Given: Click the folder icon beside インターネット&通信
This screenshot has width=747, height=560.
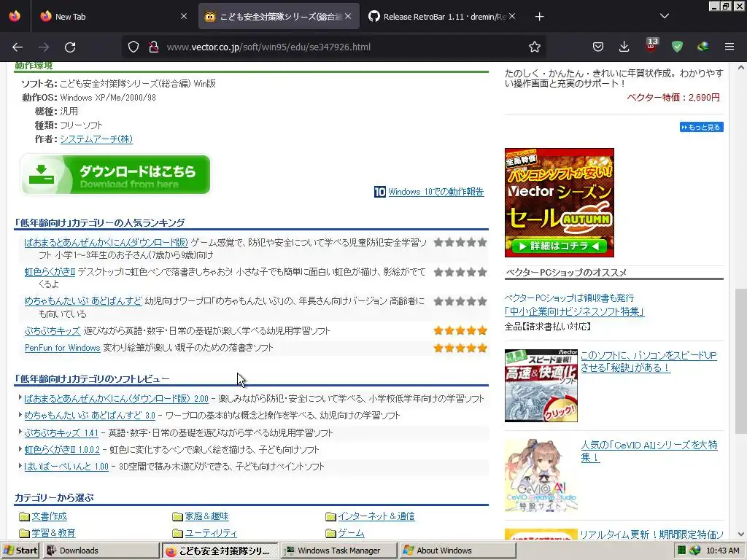Looking at the screenshot, I should click(x=330, y=517).
